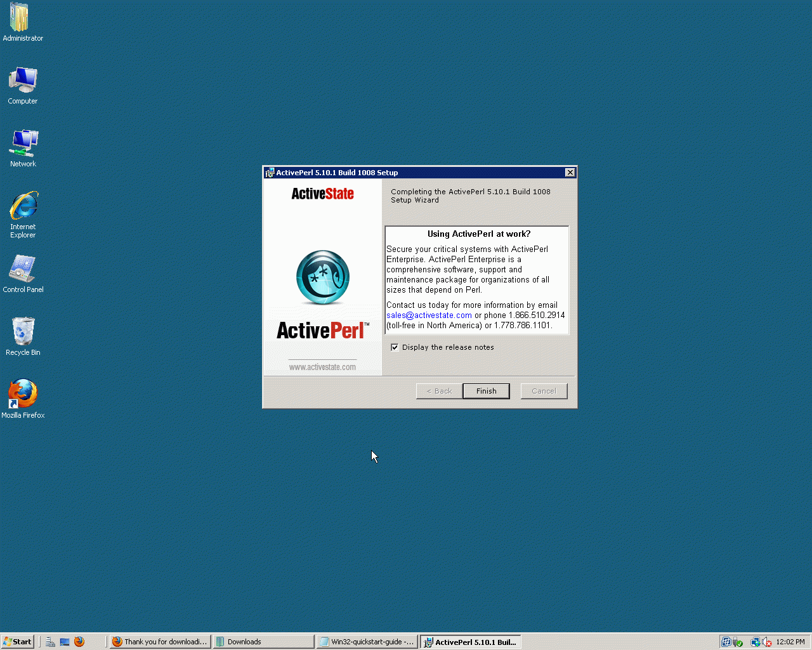Image resolution: width=812 pixels, height=650 pixels.
Task: Click the safely remove hardware tray icon
Action: [x=738, y=642]
